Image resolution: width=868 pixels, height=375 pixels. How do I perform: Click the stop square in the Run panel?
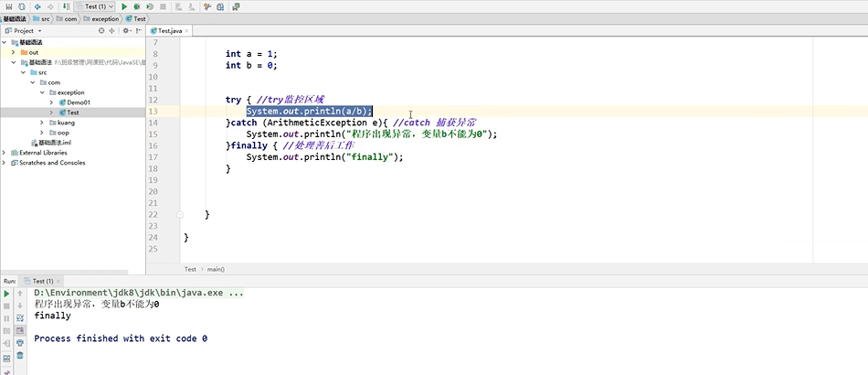[7, 305]
